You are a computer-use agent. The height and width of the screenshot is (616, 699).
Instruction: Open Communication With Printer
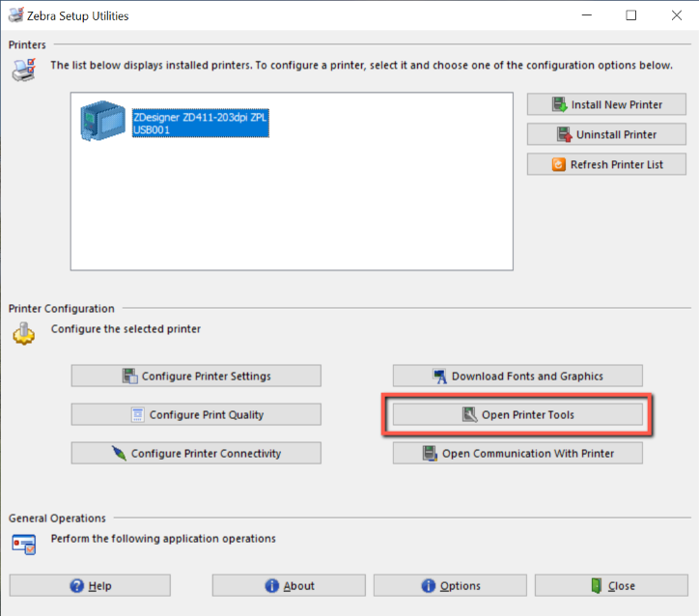pos(517,453)
